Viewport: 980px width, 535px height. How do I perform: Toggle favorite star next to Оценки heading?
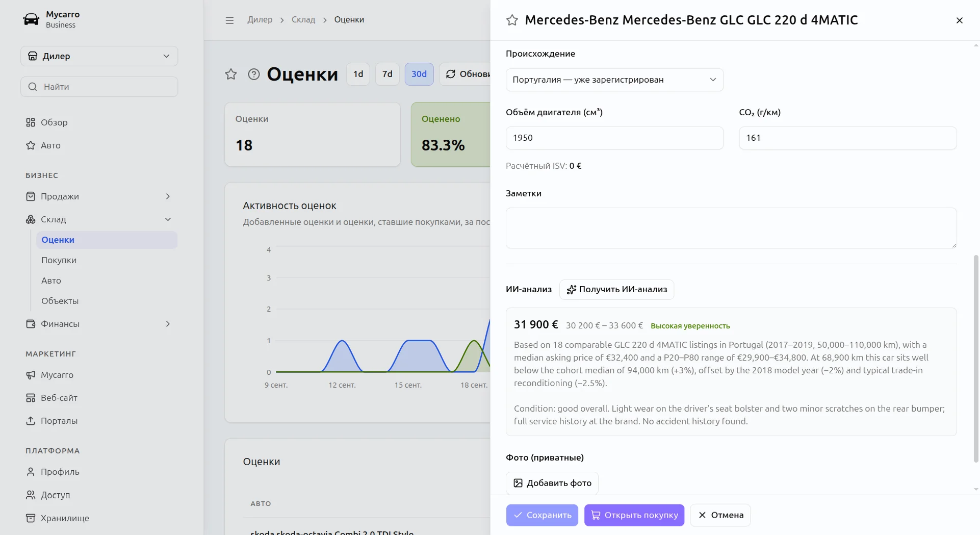tap(231, 74)
